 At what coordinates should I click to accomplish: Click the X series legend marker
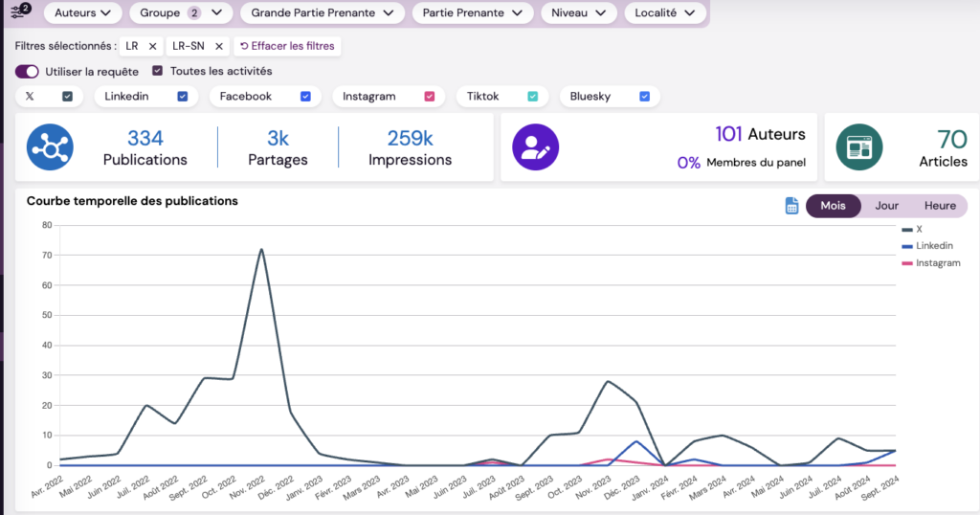click(907, 230)
